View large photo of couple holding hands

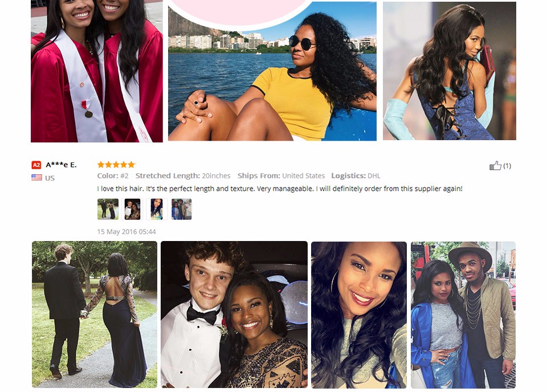pos(95,315)
